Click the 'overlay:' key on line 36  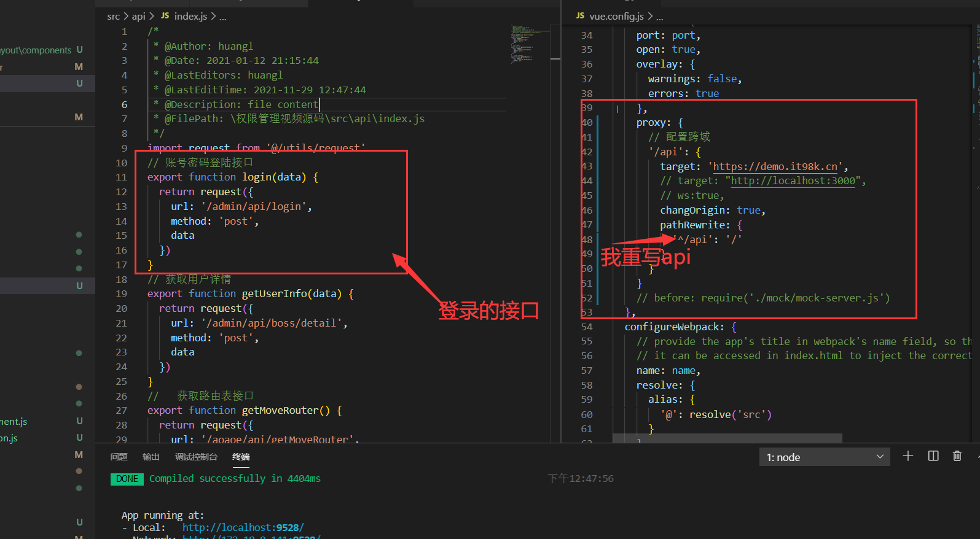pyautogui.click(x=659, y=64)
